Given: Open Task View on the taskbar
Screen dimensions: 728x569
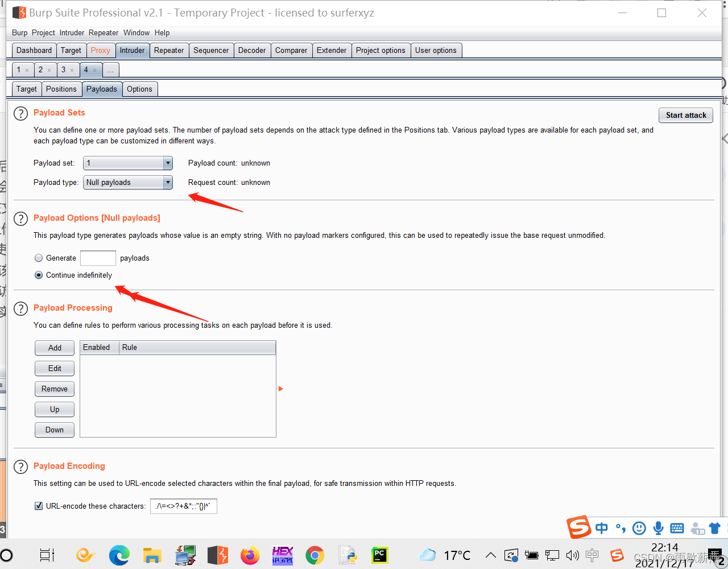Looking at the screenshot, I should pos(47,555).
